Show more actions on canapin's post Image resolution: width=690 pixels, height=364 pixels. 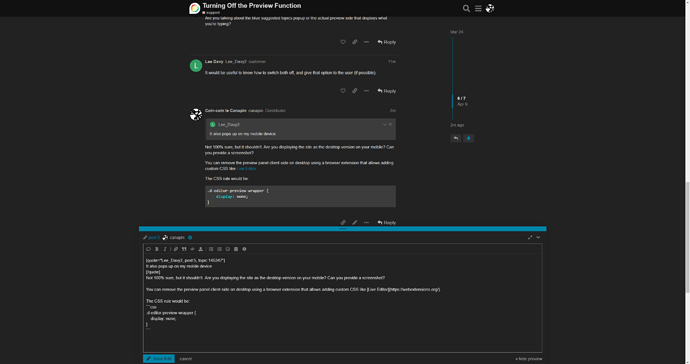[x=366, y=222]
